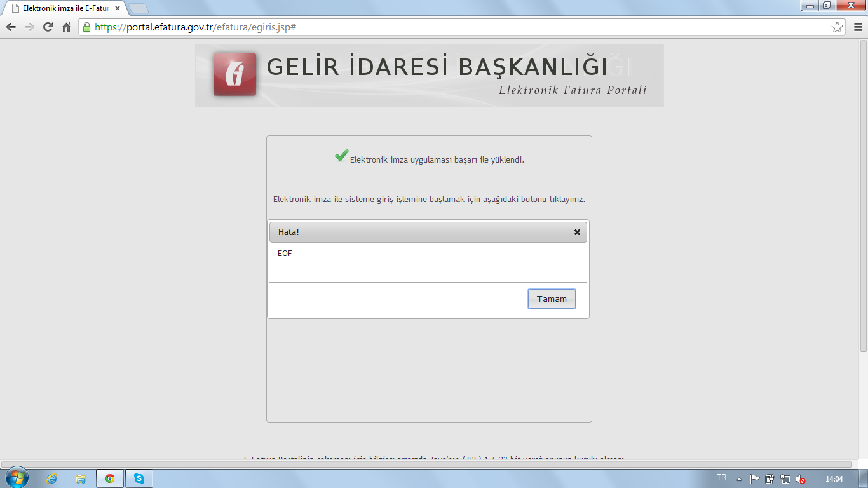The height and width of the screenshot is (488, 868).
Task: Click the GELİR İDARESİ BAŞKANLIĞI heading
Action: click(437, 67)
